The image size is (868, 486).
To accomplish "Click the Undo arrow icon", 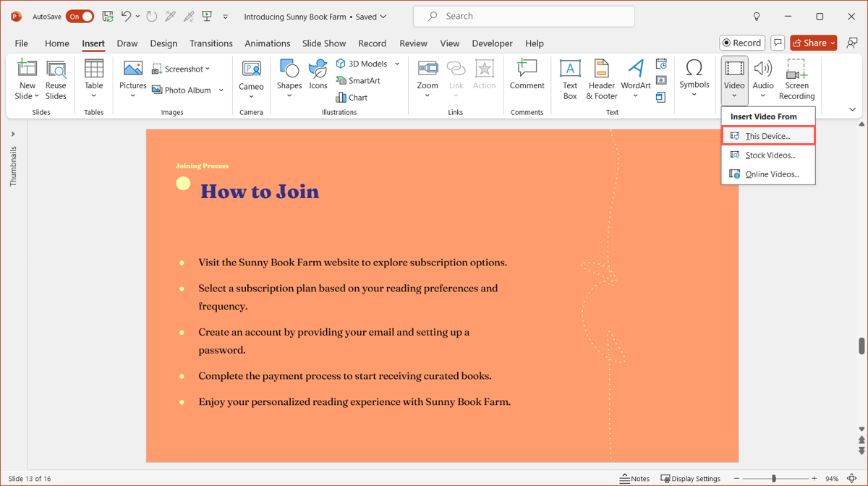I will 127,16.
